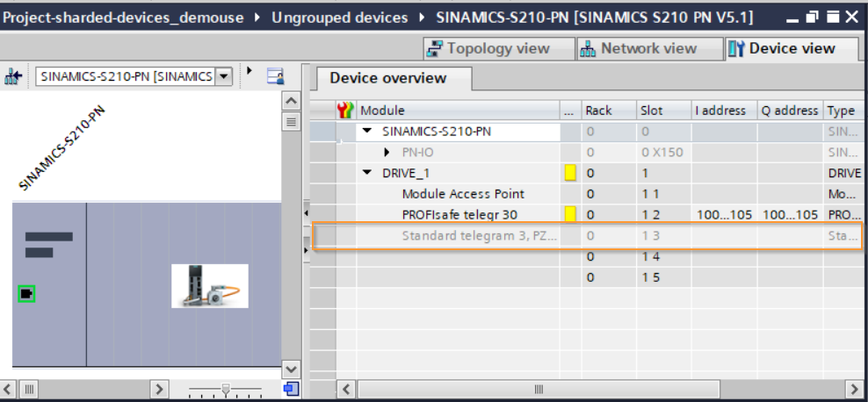Click I address cell 100...105
Image resolution: width=868 pixels, height=402 pixels.
(x=724, y=214)
